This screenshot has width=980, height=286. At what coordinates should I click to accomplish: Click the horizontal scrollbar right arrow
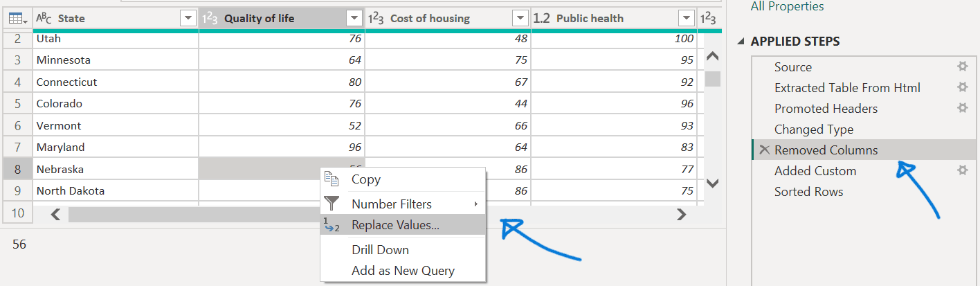coord(682,215)
